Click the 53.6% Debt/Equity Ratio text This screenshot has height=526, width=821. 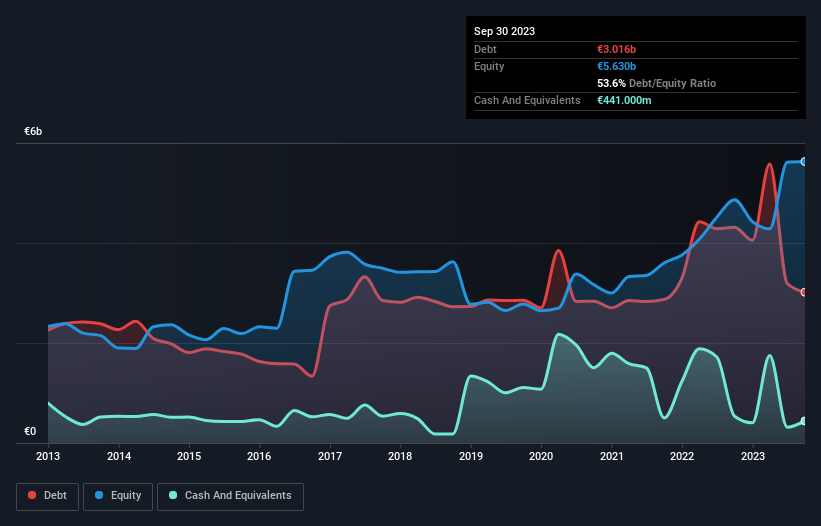pos(656,83)
